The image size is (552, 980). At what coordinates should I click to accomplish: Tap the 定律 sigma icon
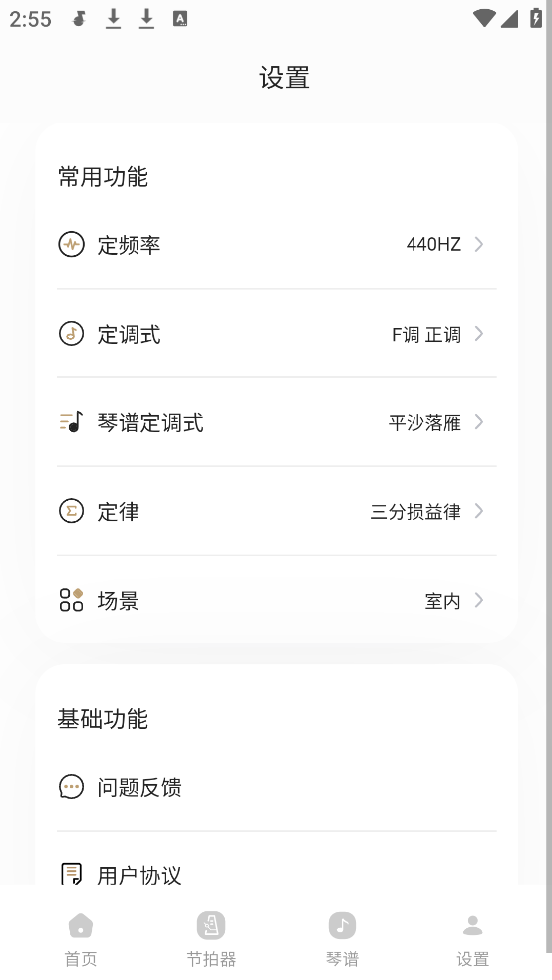click(x=72, y=511)
